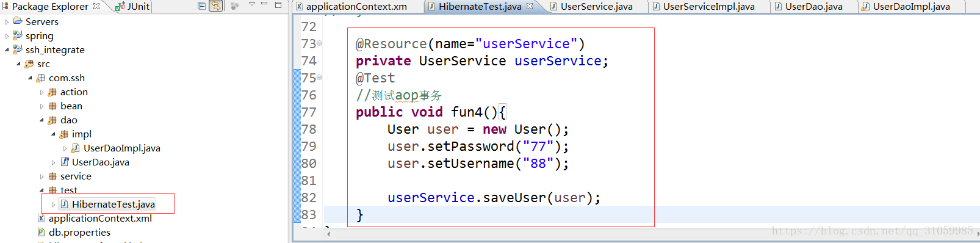Click the bean package icon

52,106
